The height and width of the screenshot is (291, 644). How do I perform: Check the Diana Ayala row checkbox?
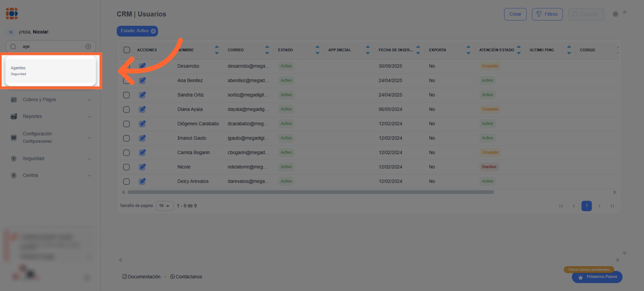[126, 109]
